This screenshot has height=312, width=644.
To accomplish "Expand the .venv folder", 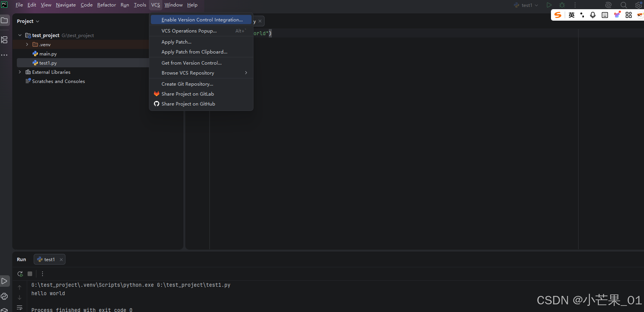I will [27, 44].
